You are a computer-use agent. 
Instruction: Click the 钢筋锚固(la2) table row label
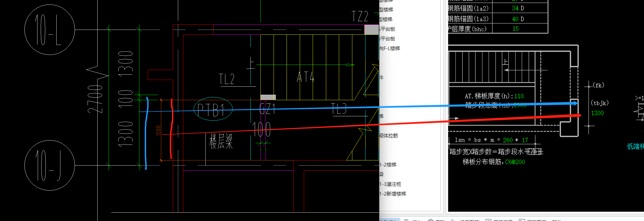pyautogui.click(x=468, y=8)
